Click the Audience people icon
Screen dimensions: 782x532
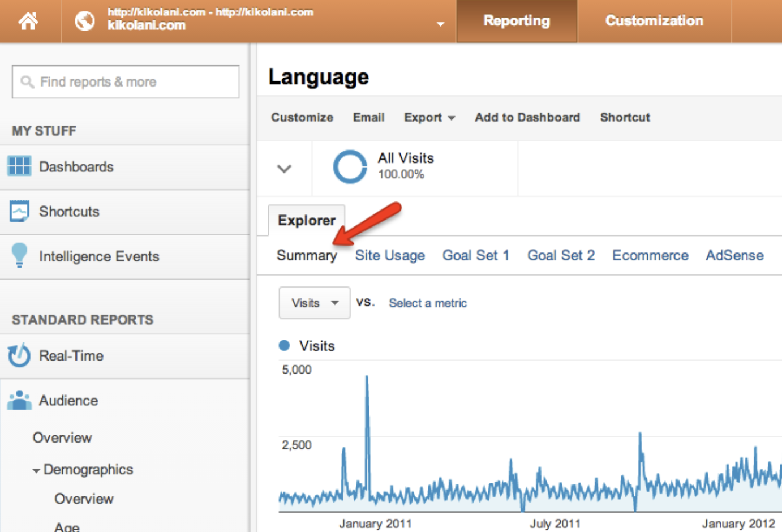click(x=19, y=400)
